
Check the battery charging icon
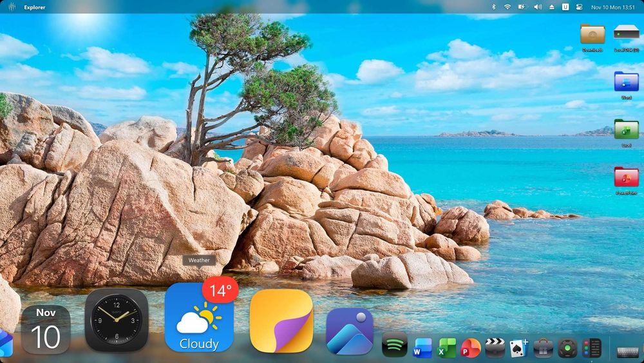[522, 7]
